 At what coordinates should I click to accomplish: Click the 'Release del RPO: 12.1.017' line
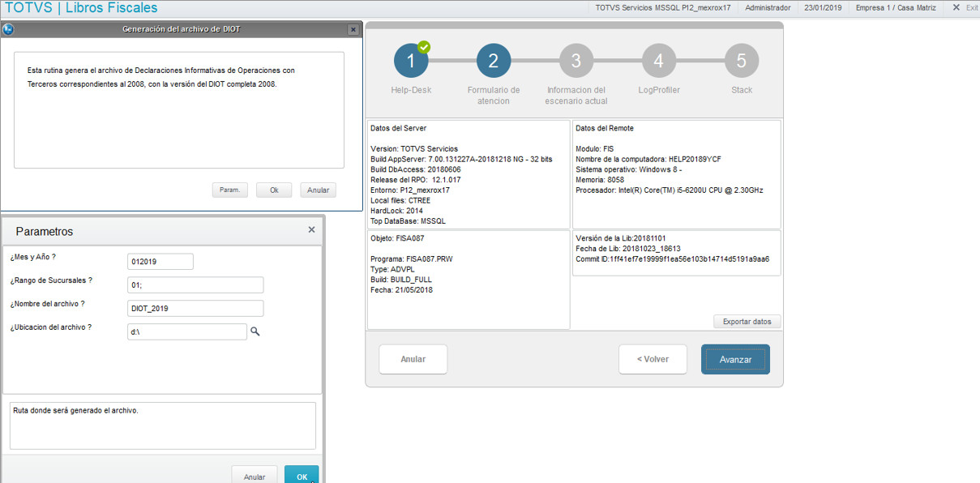tap(415, 179)
